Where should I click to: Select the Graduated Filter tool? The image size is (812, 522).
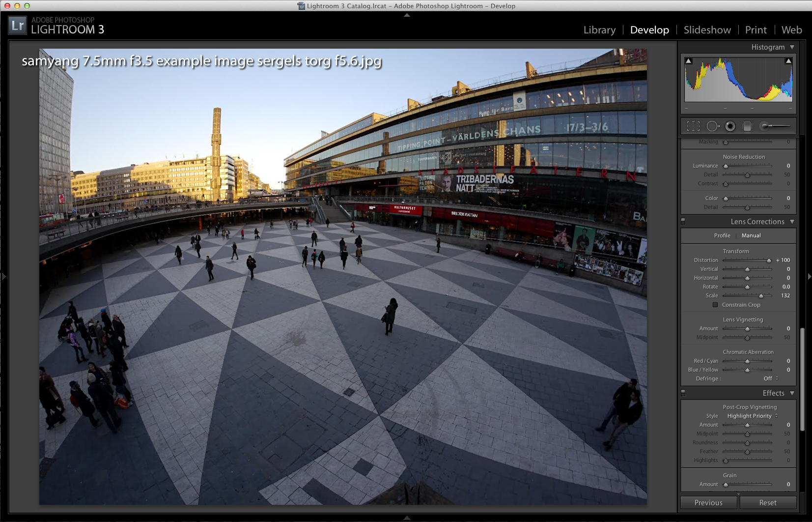[747, 126]
